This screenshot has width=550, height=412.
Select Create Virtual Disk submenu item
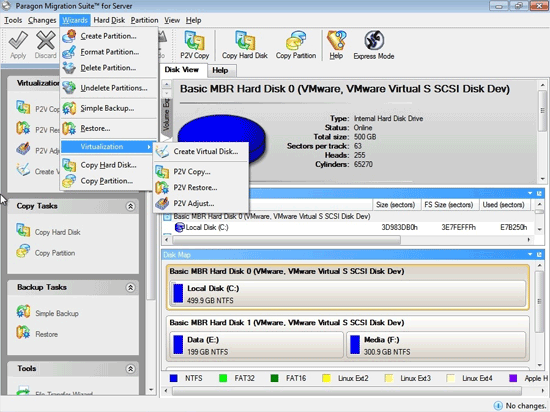(x=201, y=151)
